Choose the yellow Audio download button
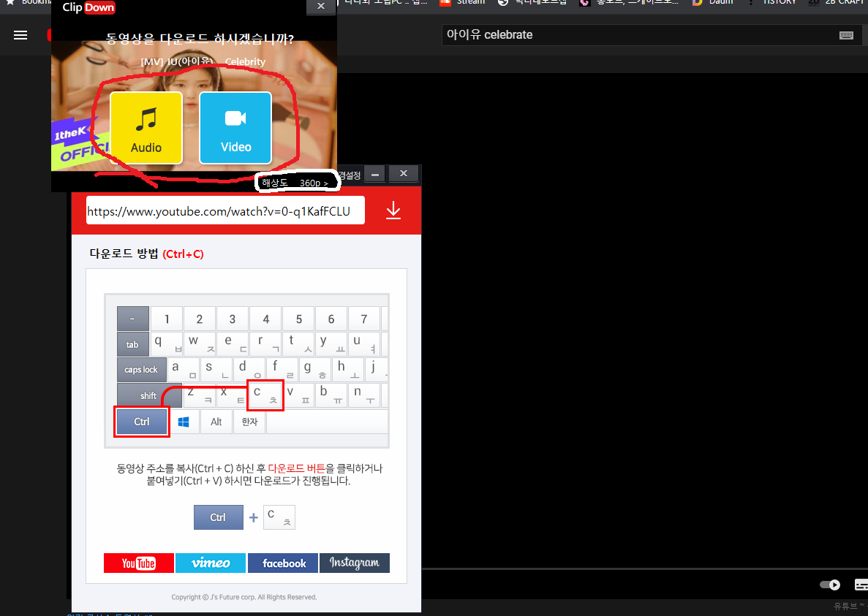868x616 pixels. (x=146, y=128)
